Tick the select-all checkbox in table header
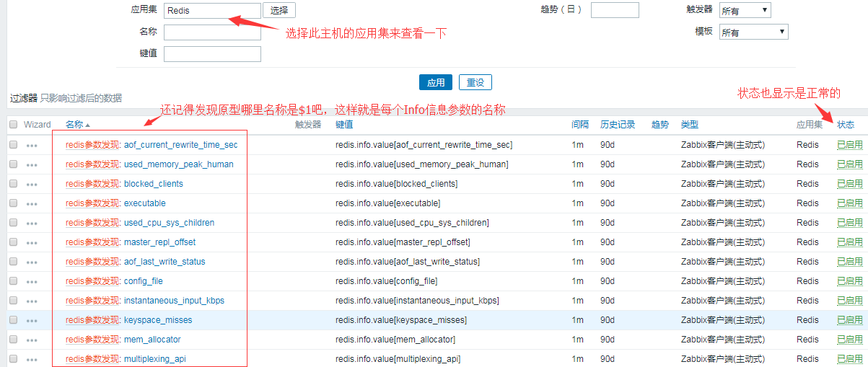Viewport: 868px width, 367px height. [13, 125]
